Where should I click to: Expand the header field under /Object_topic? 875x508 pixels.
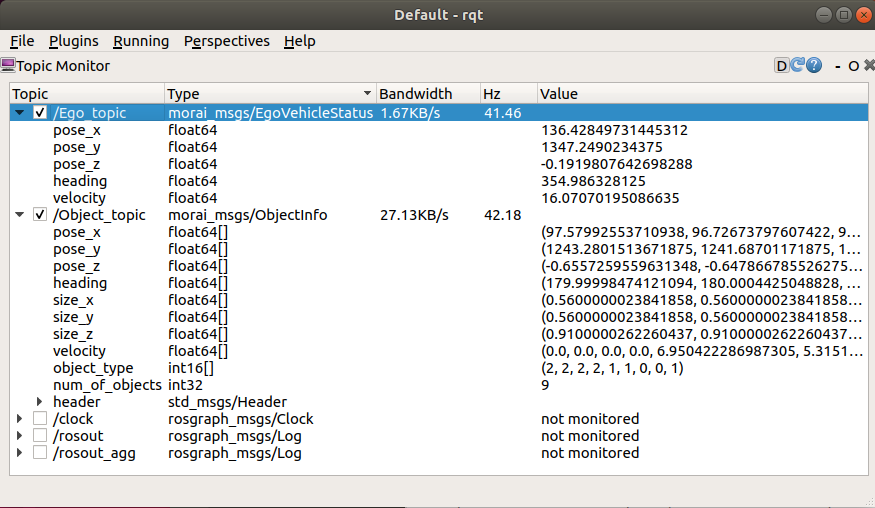[x=40, y=402]
